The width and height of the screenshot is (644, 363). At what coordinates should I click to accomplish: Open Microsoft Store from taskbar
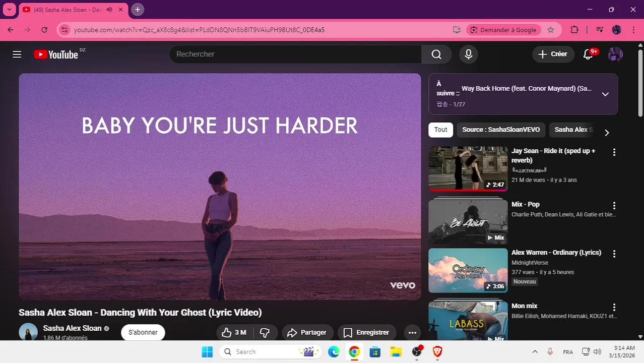click(375, 352)
